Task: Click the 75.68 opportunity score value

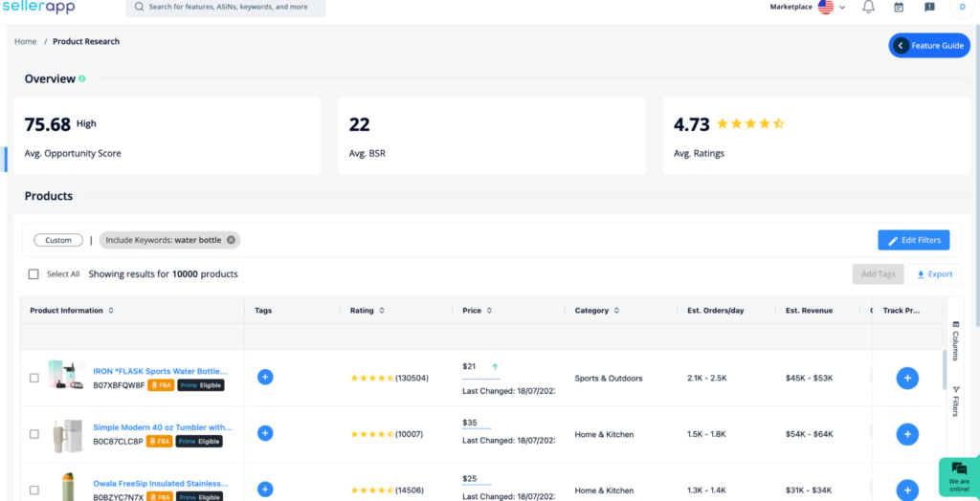Action: tap(48, 125)
